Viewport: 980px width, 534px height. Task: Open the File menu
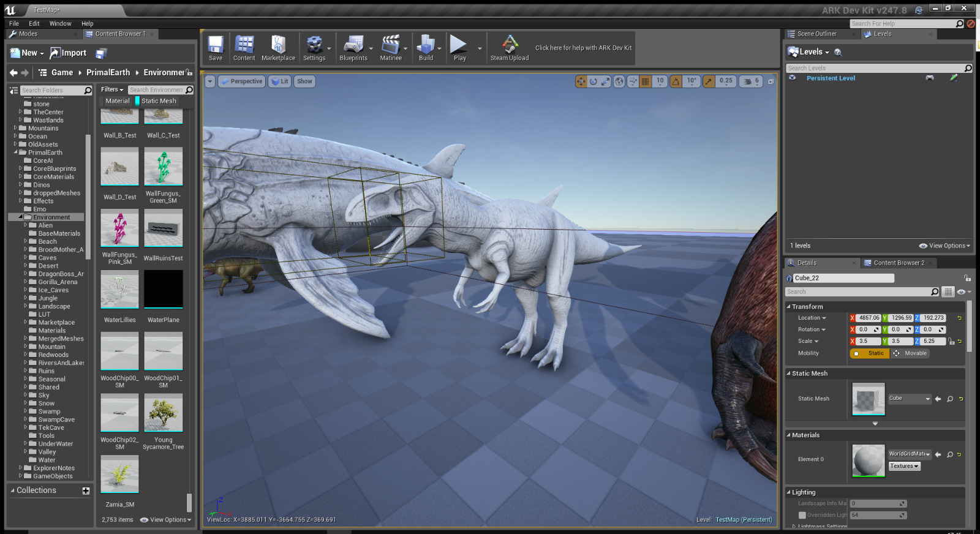pos(14,24)
